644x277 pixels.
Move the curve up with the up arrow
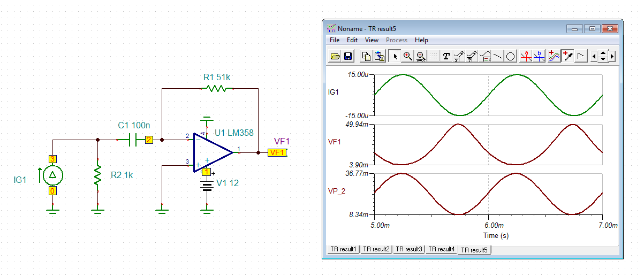603,53
